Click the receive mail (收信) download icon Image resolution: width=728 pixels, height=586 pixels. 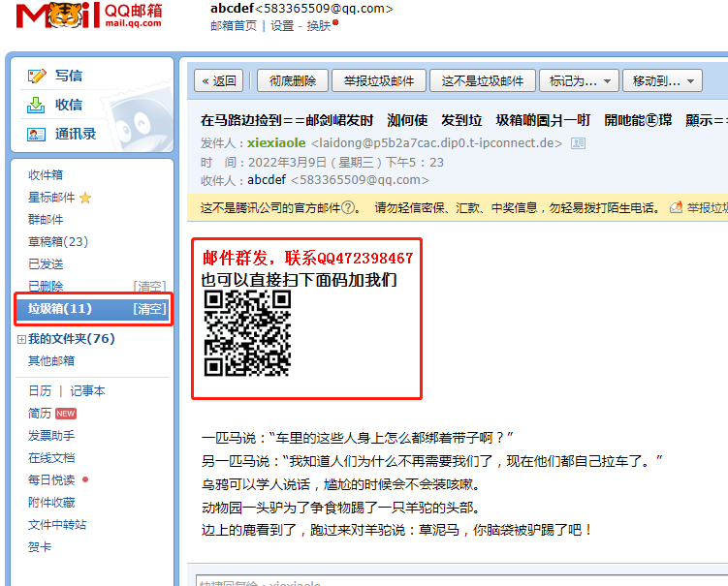click(x=37, y=105)
